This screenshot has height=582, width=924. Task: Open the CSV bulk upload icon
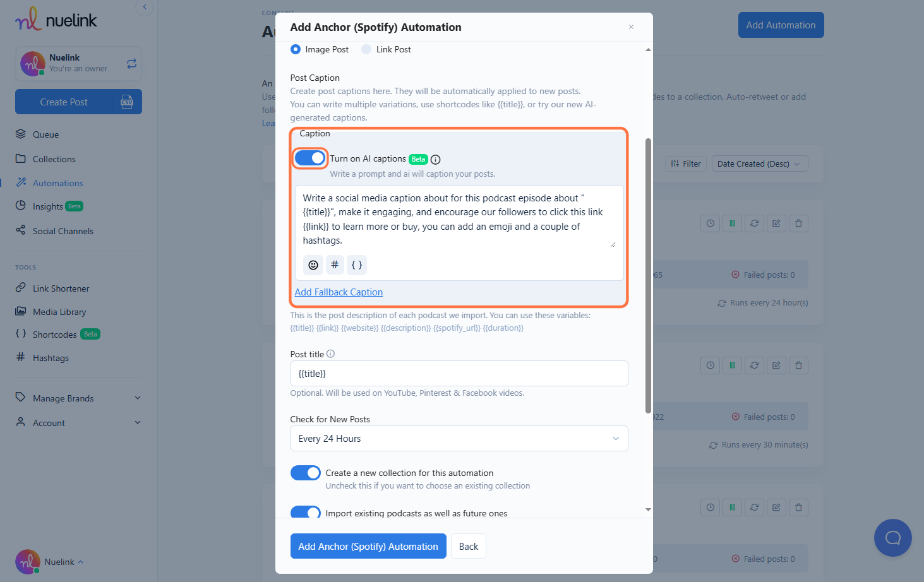(x=127, y=102)
